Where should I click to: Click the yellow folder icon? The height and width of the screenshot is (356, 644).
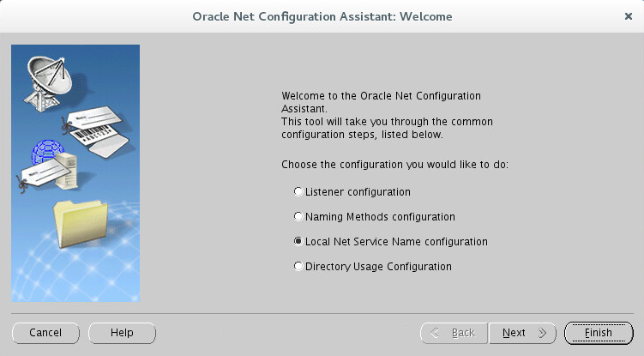[x=81, y=224]
